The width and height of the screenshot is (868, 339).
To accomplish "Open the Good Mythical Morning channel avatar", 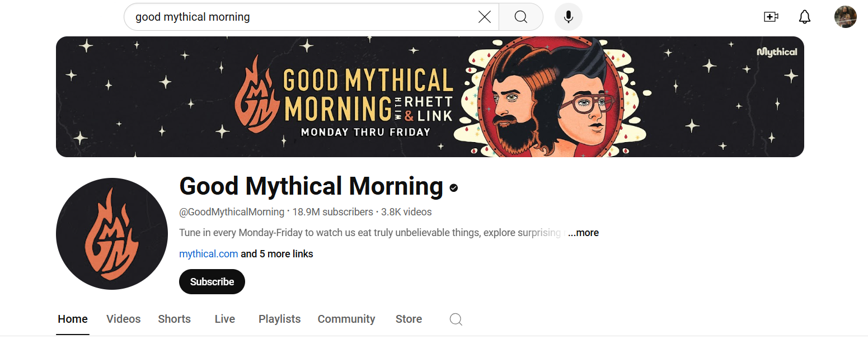I will tap(111, 234).
